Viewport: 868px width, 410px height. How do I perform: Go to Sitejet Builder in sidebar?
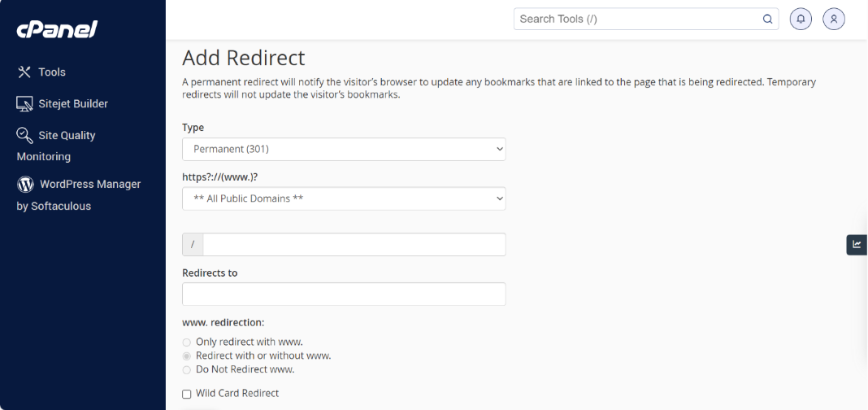[x=73, y=104]
